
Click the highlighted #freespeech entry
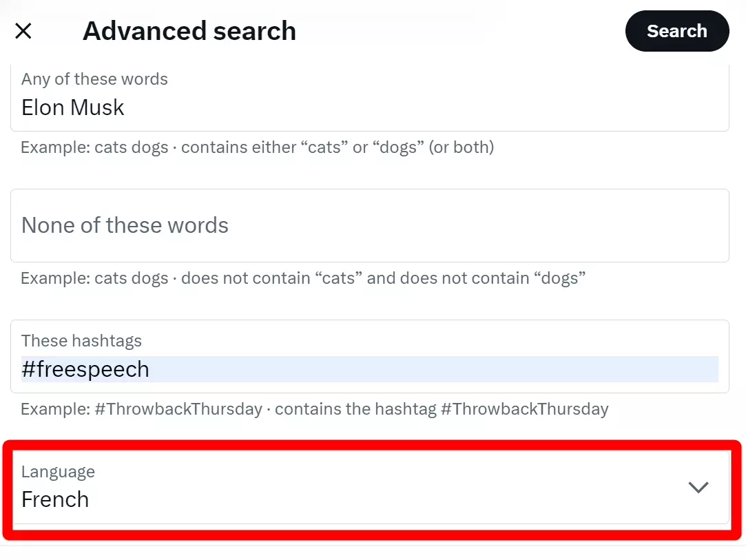(x=85, y=369)
